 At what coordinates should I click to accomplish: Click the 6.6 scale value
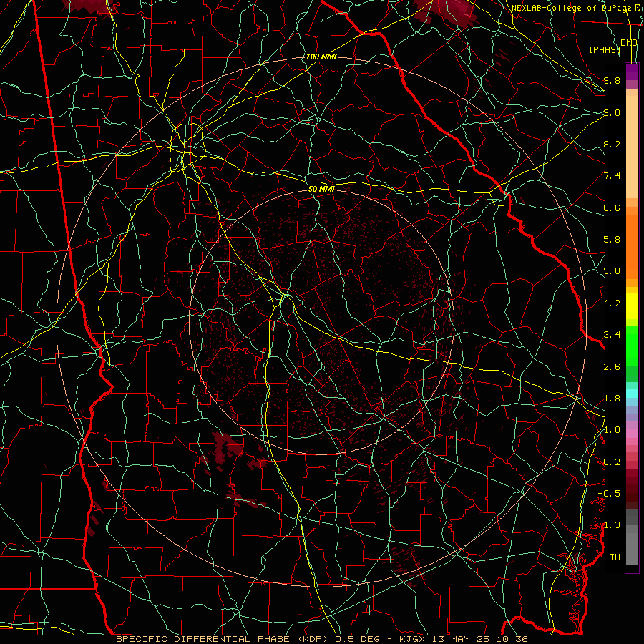pos(612,208)
